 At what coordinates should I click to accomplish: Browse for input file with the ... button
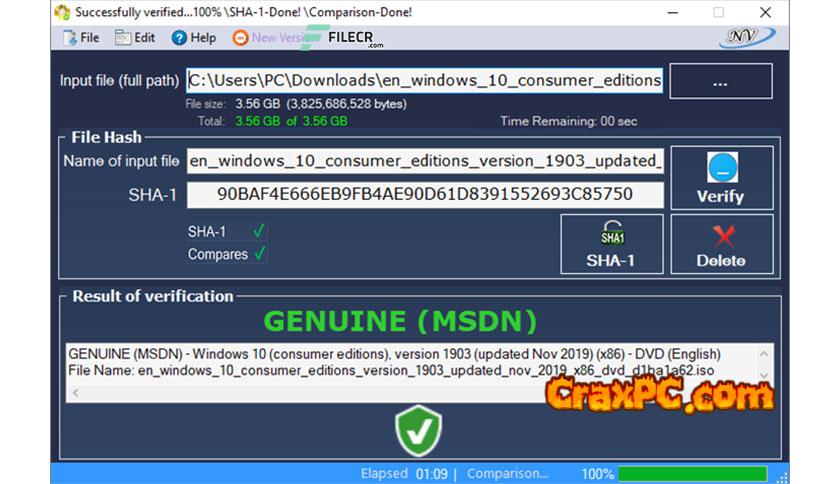(720, 82)
